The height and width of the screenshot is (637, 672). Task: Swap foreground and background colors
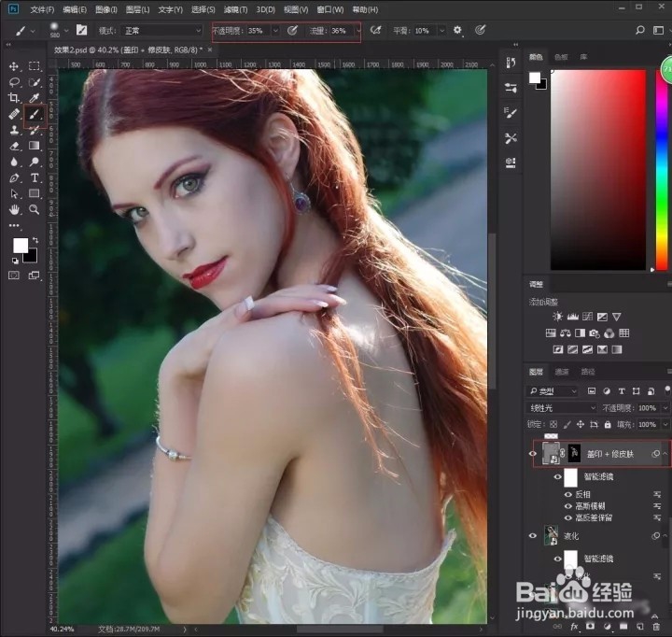pos(35,239)
